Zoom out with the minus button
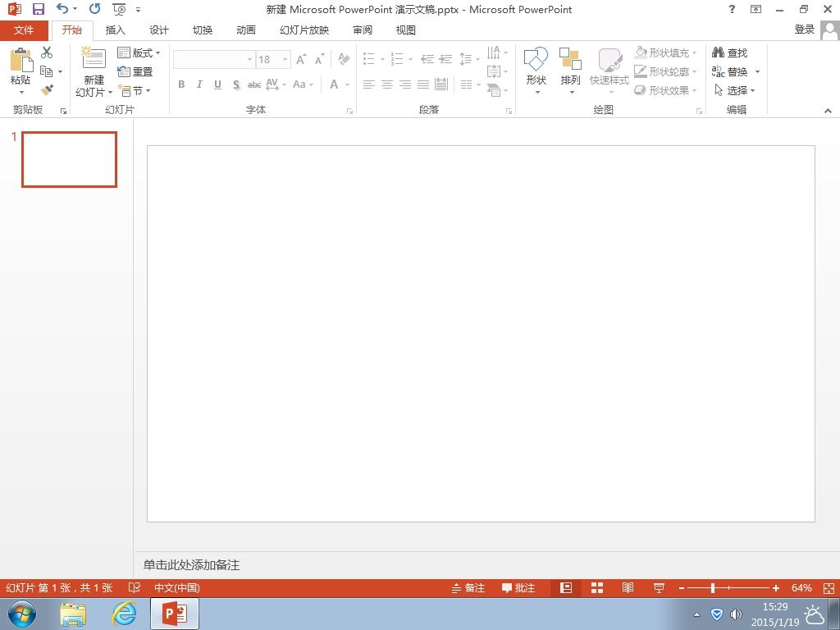 (682, 588)
